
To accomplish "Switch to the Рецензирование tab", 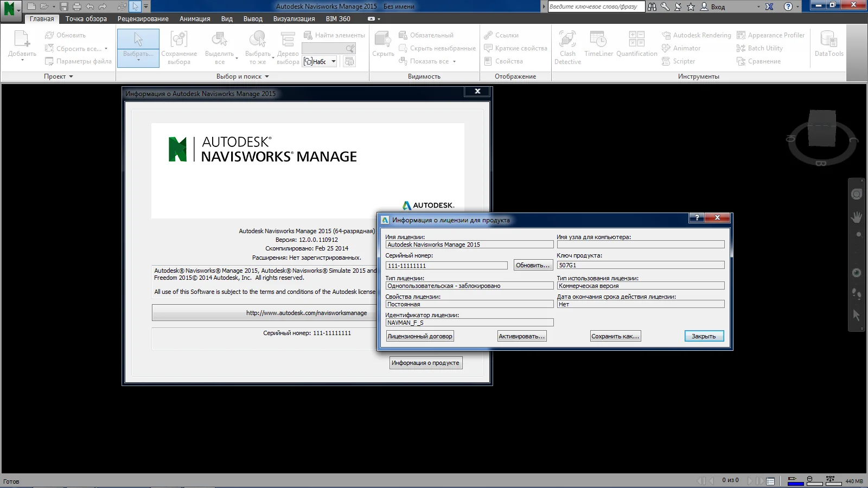I will (x=143, y=19).
